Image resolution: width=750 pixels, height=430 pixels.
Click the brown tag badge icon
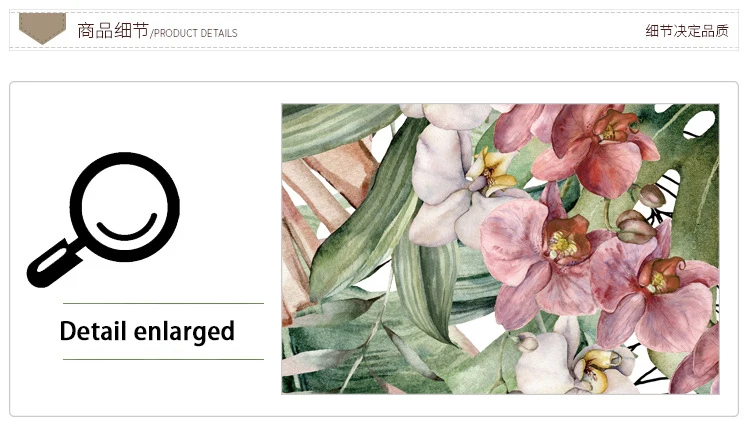click(x=42, y=28)
